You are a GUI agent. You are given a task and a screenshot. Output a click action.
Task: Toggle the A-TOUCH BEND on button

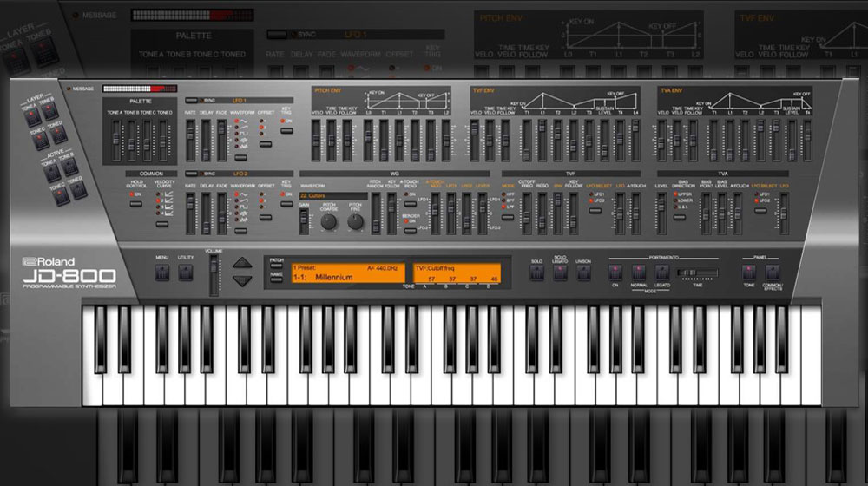coord(411,204)
